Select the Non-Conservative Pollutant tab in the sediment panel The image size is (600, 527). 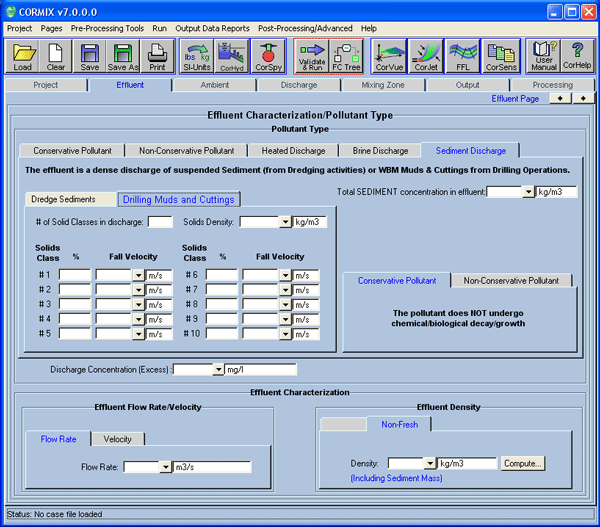[511, 281]
